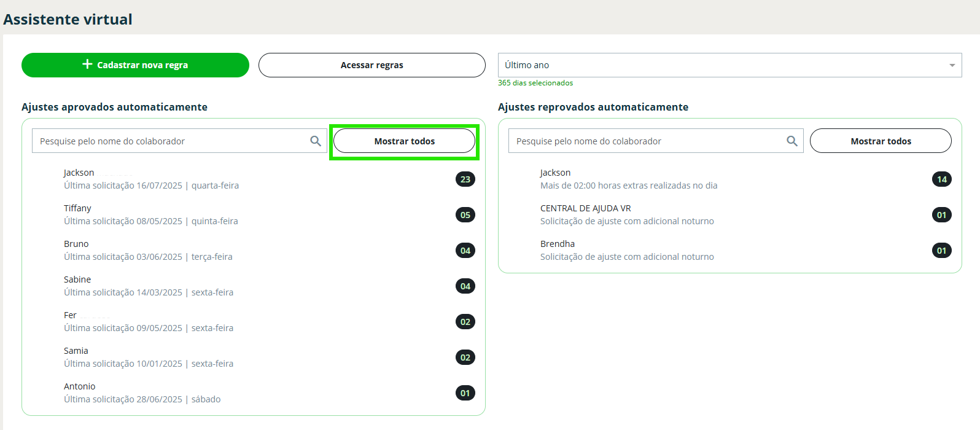980x430 pixels.
Task: Show all automatically approved adjustments
Action: (404, 141)
